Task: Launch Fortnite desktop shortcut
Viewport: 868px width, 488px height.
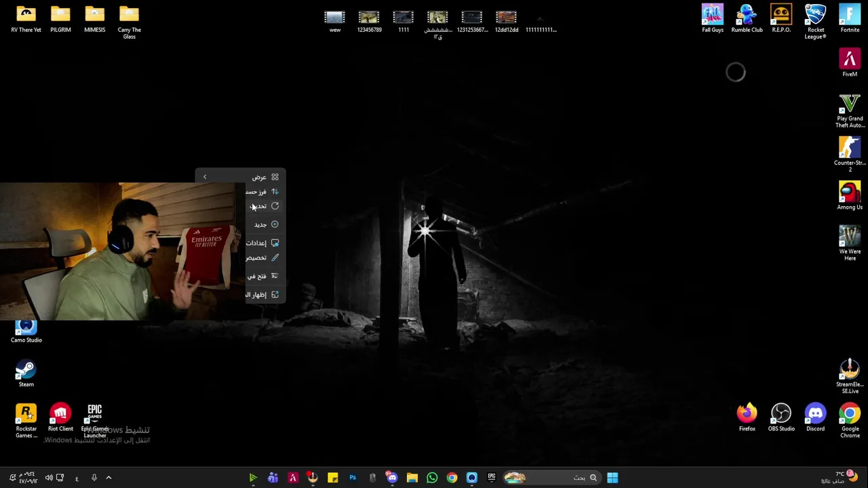Action: tap(850, 19)
